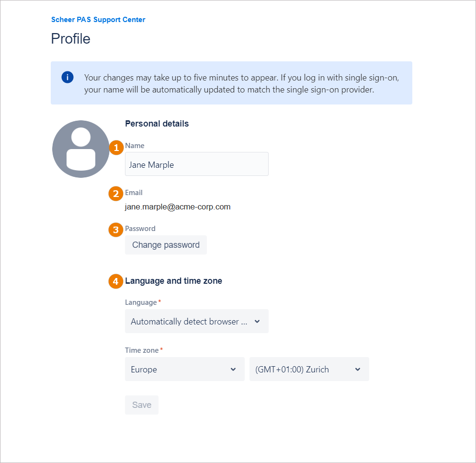This screenshot has height=463, width=476.
Task: Click the Profile page heading
Action: [70, 39]
